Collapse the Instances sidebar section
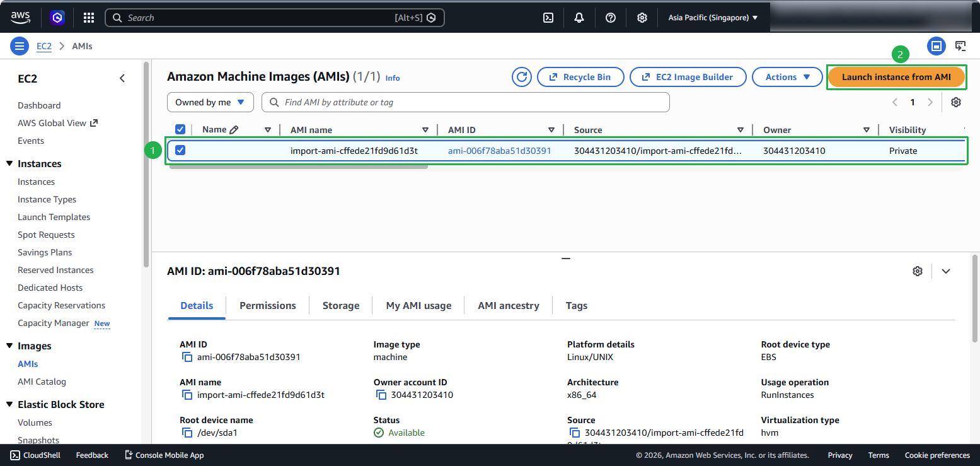The image size is (980, 466). click(x=9, y=164)
